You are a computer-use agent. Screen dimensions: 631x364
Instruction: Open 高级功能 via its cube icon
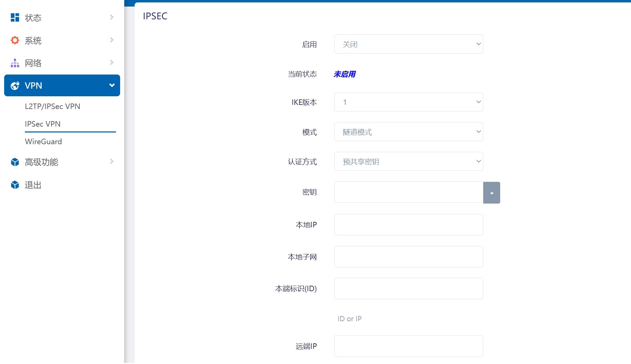[14, 162]
